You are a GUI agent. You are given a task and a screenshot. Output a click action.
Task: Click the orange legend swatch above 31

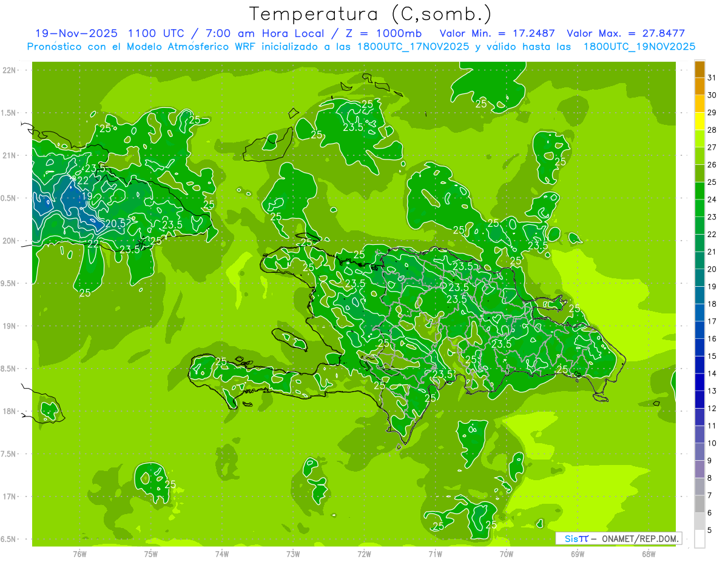click(699, 69)
